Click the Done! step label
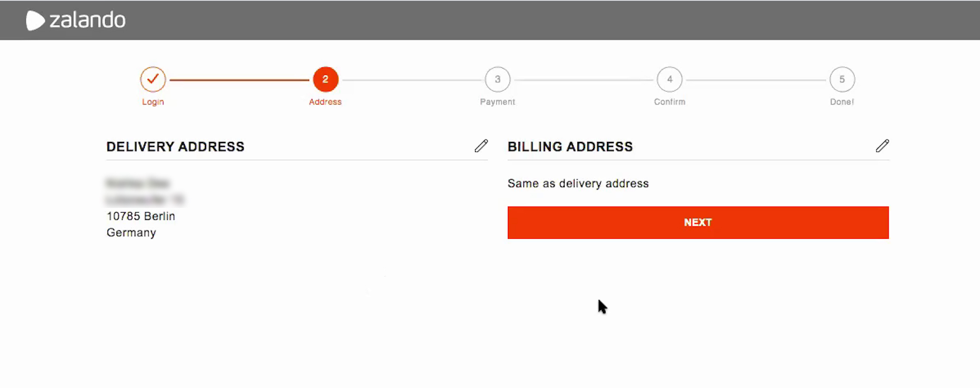Viewport: 980px width, 388px height. 842,102
